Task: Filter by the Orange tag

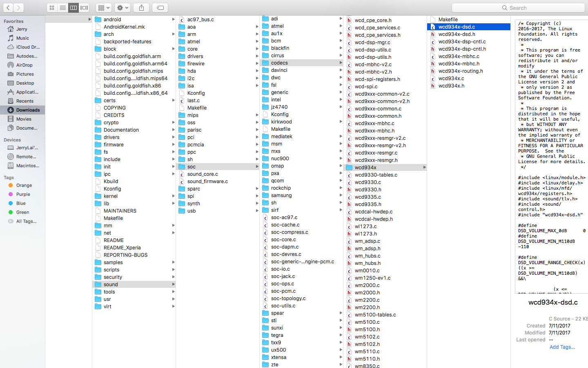Action: [x=22, y=185]
